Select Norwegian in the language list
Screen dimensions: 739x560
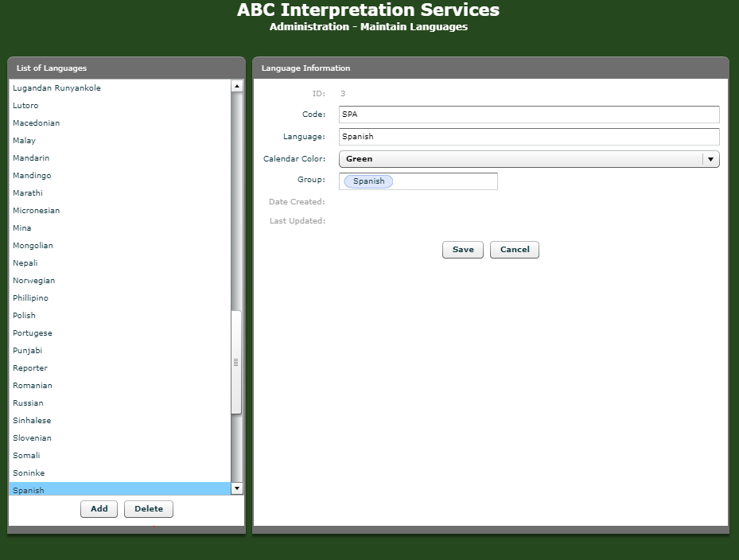tap(120, 281)
